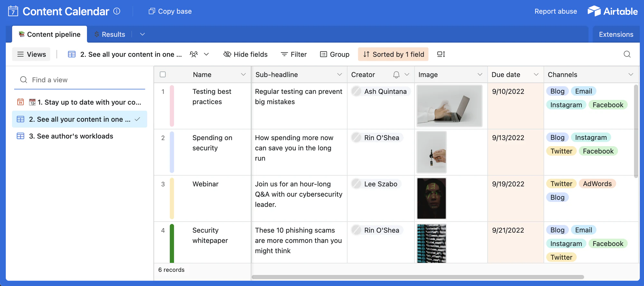Screen dimensions: 644x286
Task: Open the Group options
Action: click(x=335, y=54)
